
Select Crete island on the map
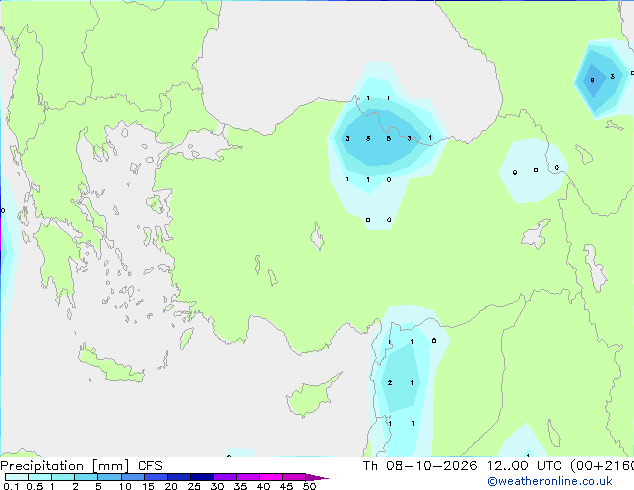coord(110,366)
